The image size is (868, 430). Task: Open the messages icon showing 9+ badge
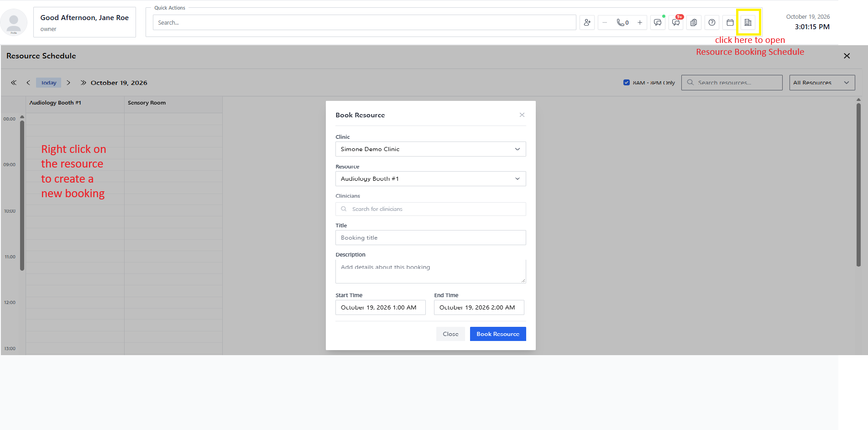(676, 22)
